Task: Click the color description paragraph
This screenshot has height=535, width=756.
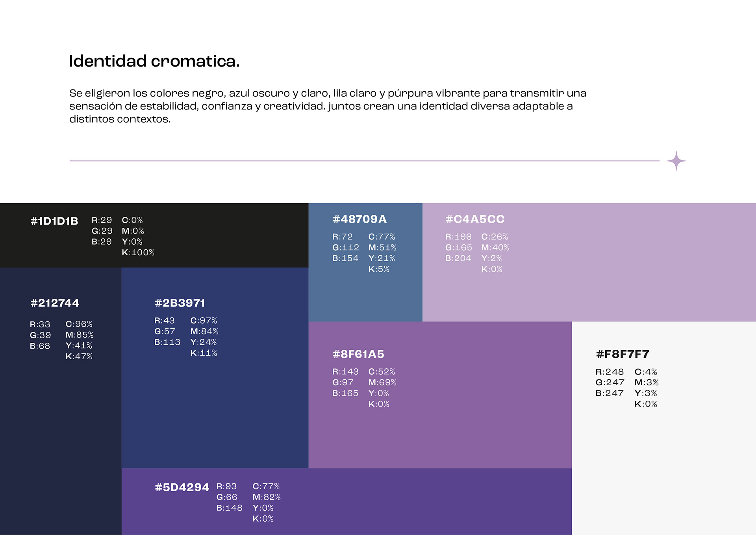Action: pyautogui.click(x=328, y=106)
